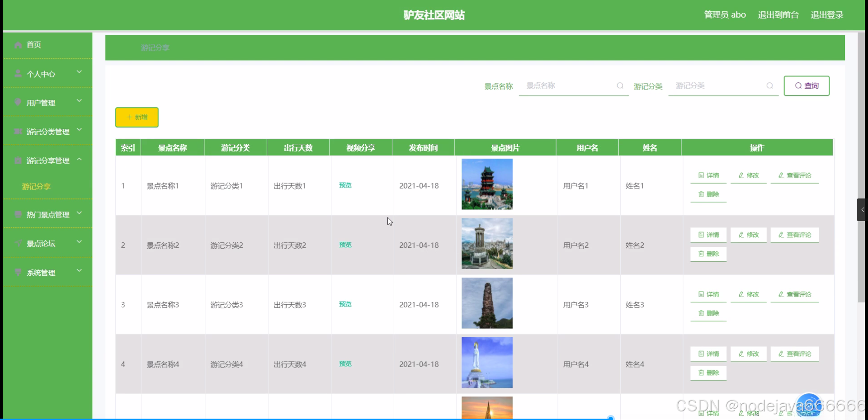
Task: Click 预览 in row 景点名称1
Action: pyautogui.click(x=345, y=185)
